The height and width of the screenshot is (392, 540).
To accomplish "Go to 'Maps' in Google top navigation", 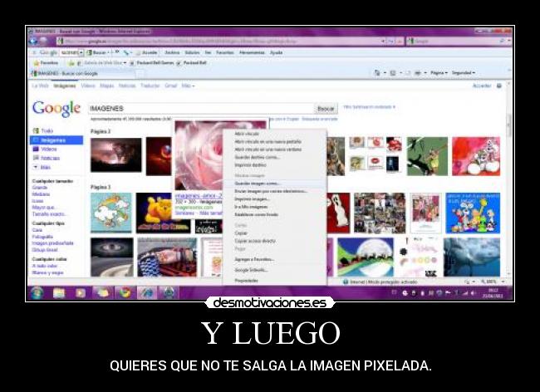I will tap(107, 86).
